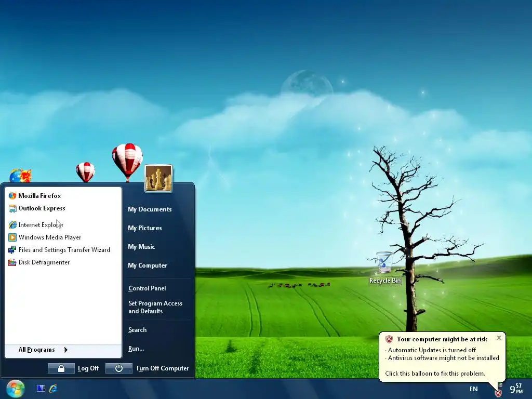Open Control Panel
Viewport: 532px width, 399px height.
click(147, 288)
